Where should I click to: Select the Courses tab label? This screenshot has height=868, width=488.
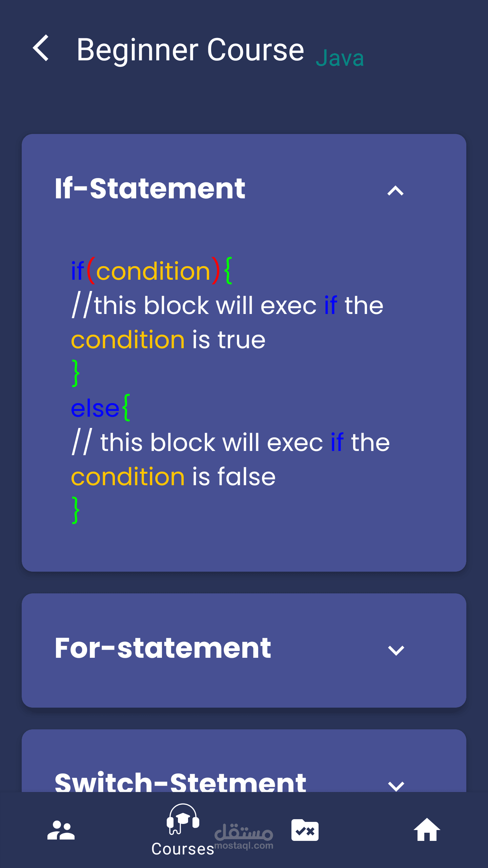click(x=183, y=849)
